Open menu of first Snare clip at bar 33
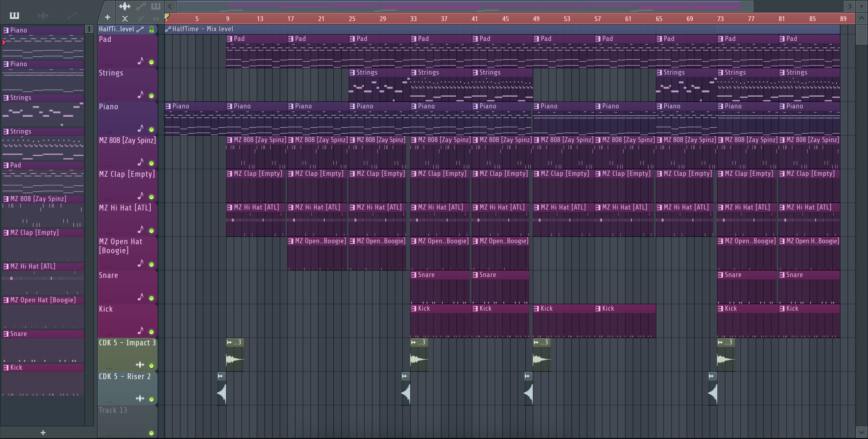This screenshot has height=439, width=868. click(x=414, y=275)
